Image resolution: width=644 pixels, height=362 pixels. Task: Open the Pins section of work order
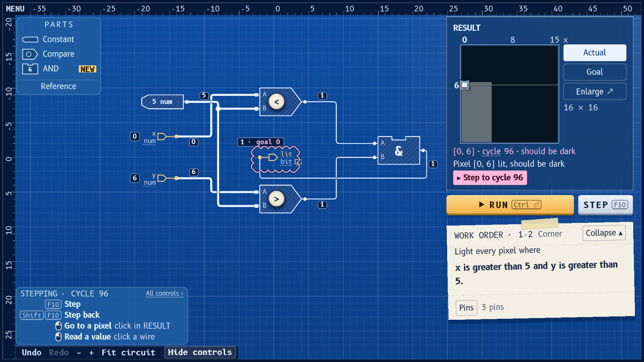click(466, 308)
